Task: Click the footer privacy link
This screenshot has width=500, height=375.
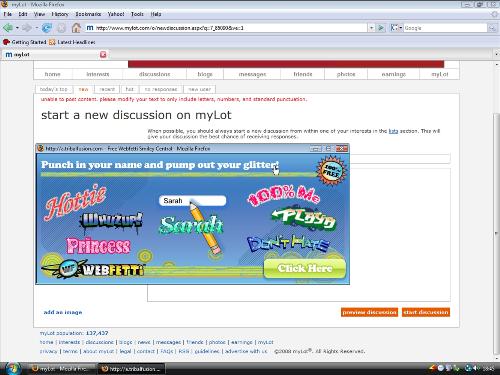Action: point(49,351)
